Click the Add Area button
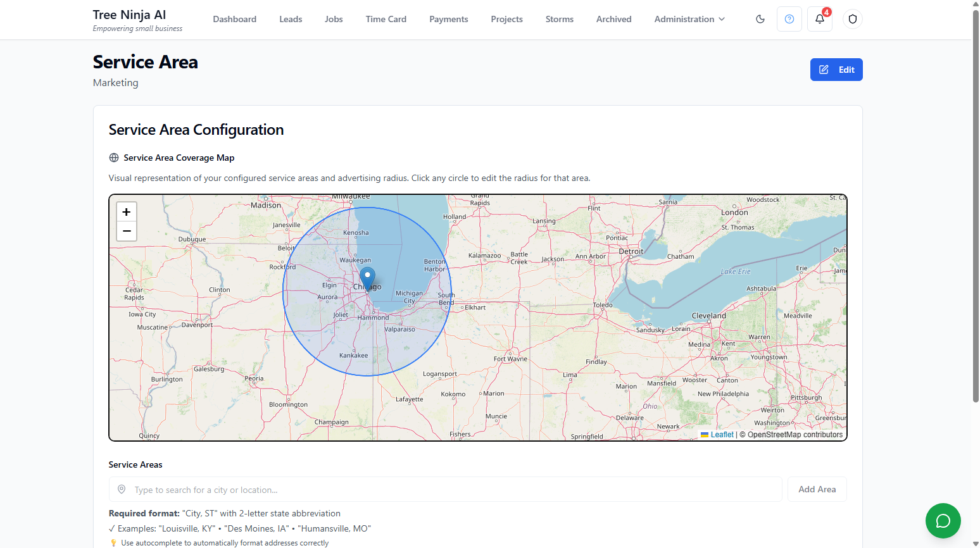This screenshot has width=980, height=548. (817, 489)
